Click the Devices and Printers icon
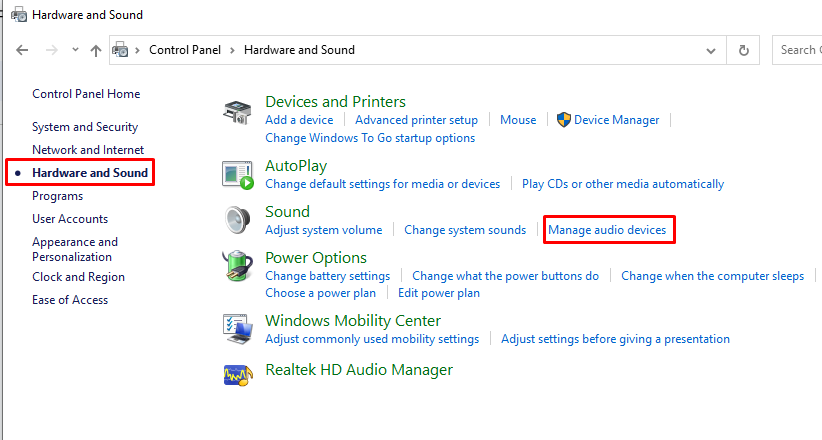 tap(238, 113)
